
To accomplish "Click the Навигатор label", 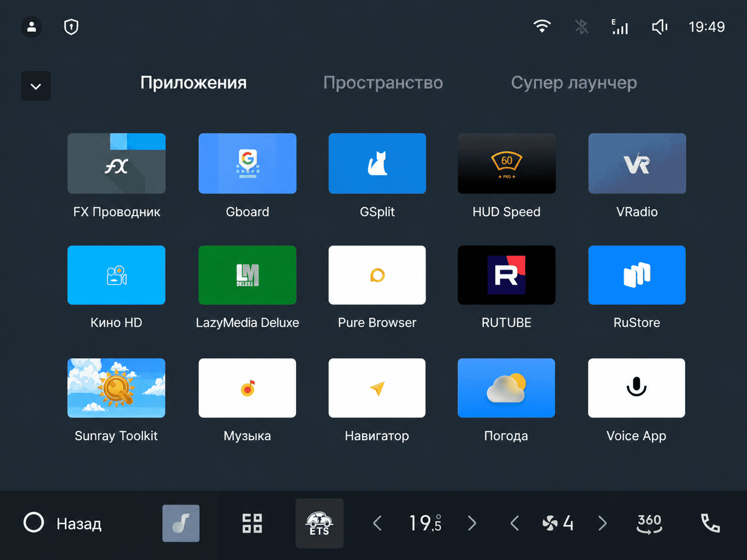I will pos(377,436).
